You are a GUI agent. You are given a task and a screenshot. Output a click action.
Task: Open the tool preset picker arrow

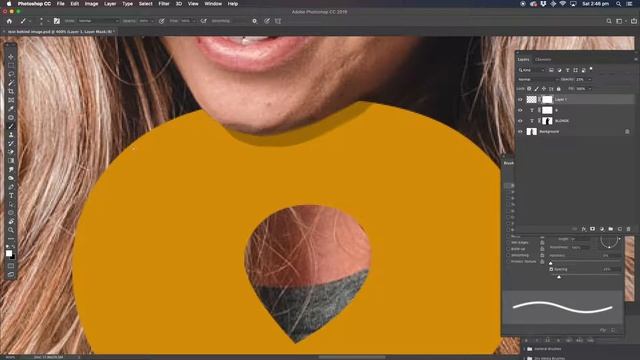point(29,21)
